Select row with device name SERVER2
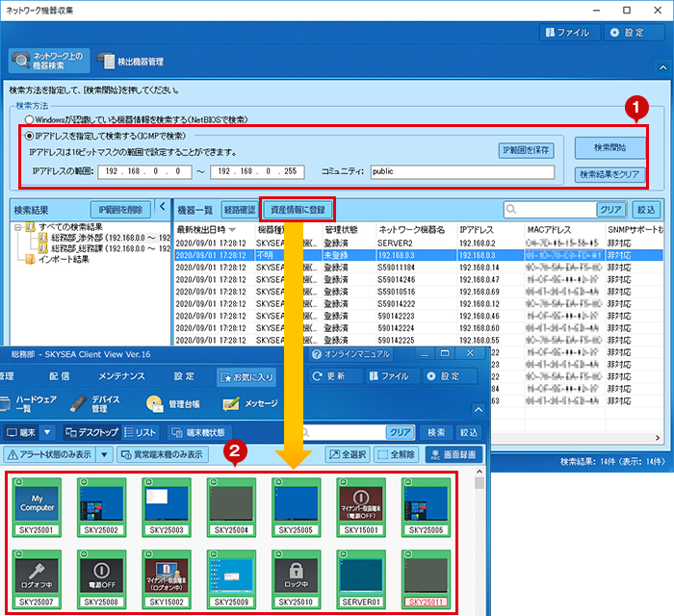 [419, 244]
